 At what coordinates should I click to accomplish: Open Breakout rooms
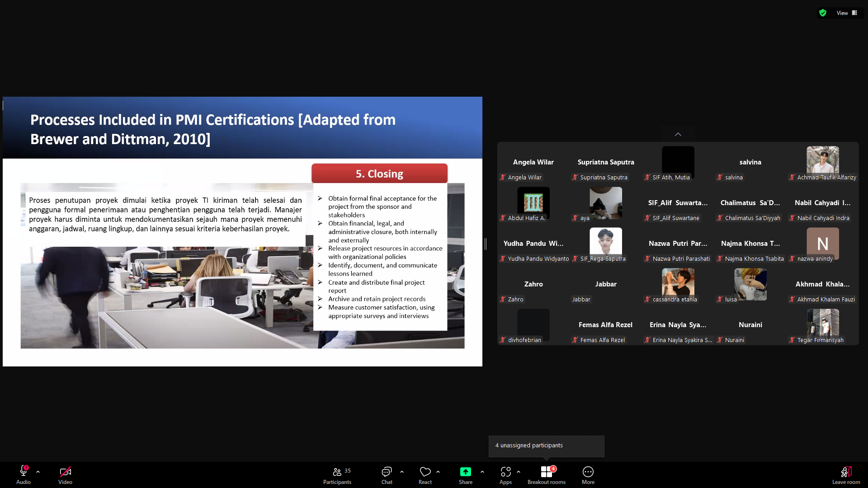click(547, 475)
